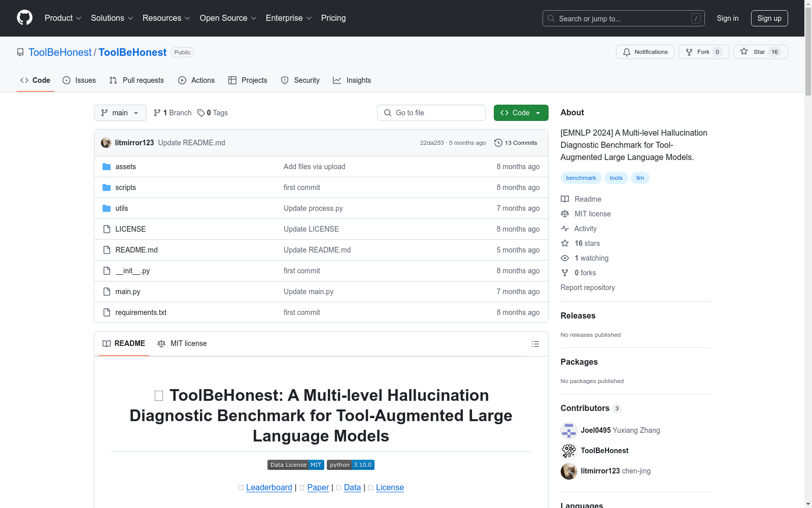Switch to the Security tab
This screenshot has width=812, height=508.
300,80
